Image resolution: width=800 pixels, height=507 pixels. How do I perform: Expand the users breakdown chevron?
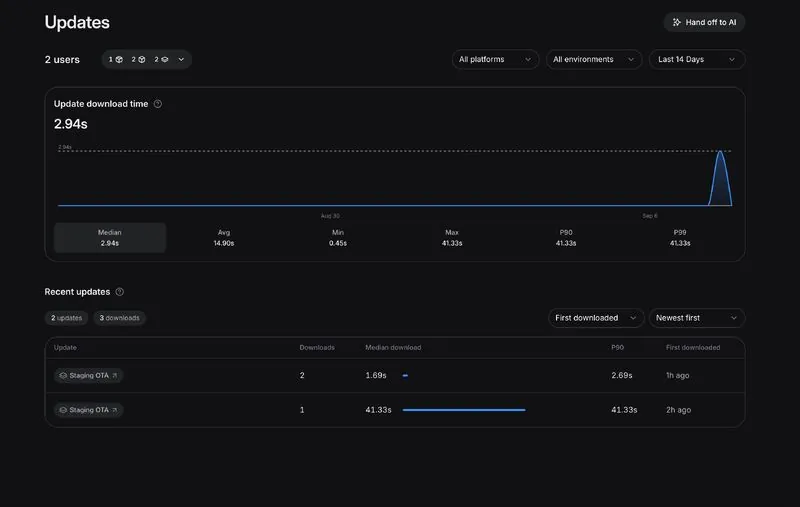[x=181, y=60]
